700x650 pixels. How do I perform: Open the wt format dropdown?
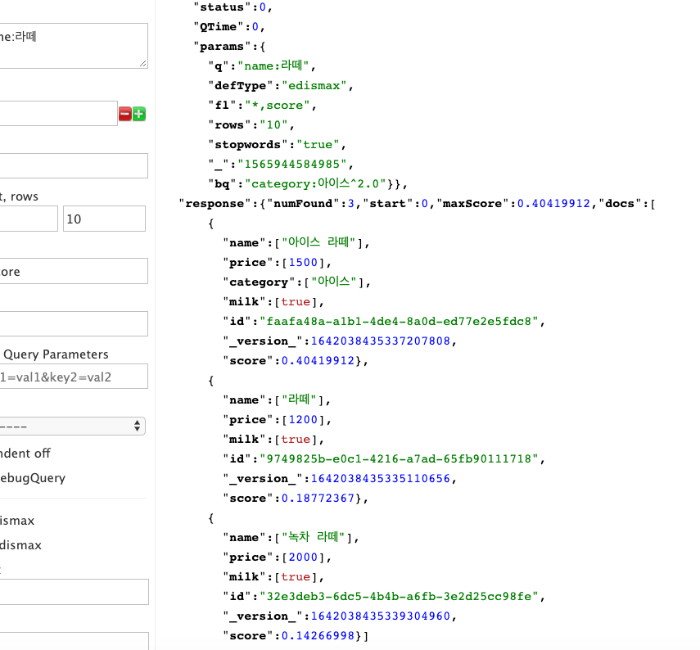(x=72, y=426)
